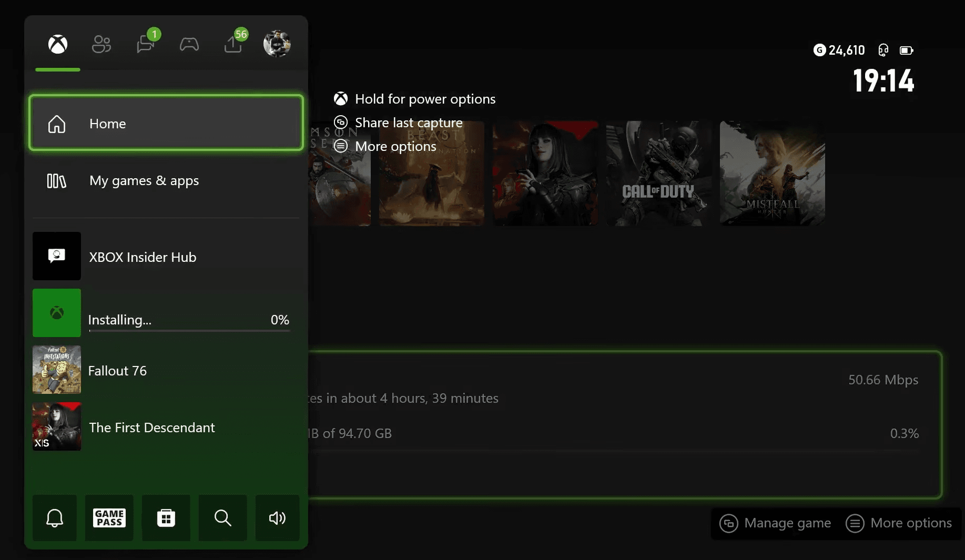Screen dimensions: 965x560
Task: Click the Fallout 76 cover thumbnail
Action: coord(57,370)
